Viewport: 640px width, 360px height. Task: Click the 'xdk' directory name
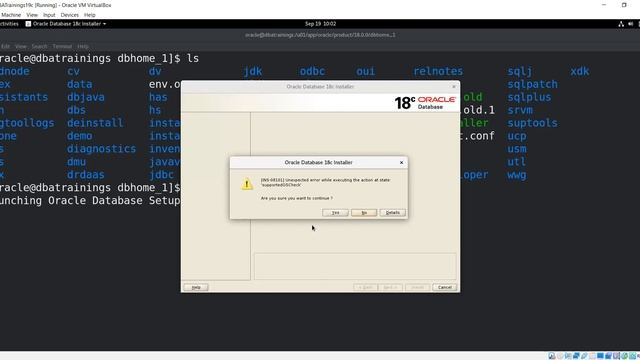580,71
